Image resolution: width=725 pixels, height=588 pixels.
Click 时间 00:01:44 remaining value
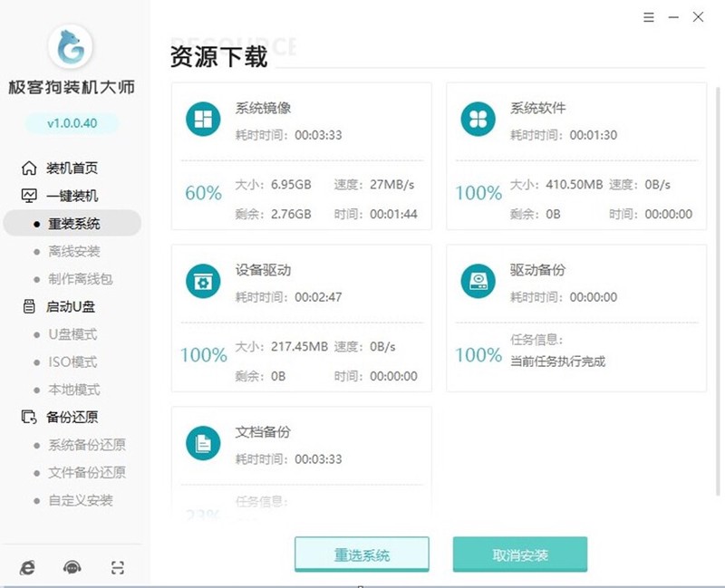click(x=393, y=214)
